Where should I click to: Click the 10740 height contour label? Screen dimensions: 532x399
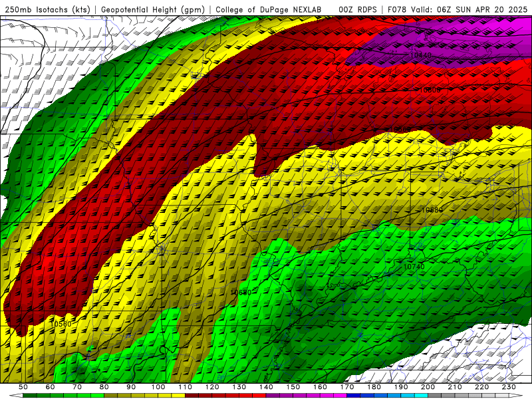pyautogui.click(x=414, y=267)
